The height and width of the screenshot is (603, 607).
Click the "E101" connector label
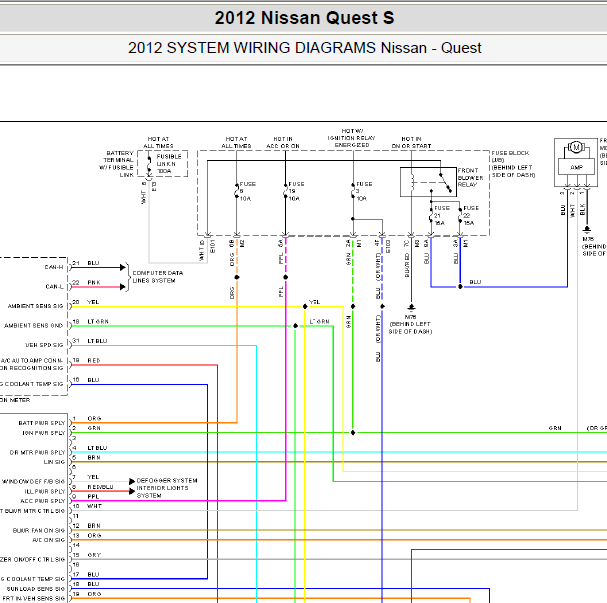(212, 246)
